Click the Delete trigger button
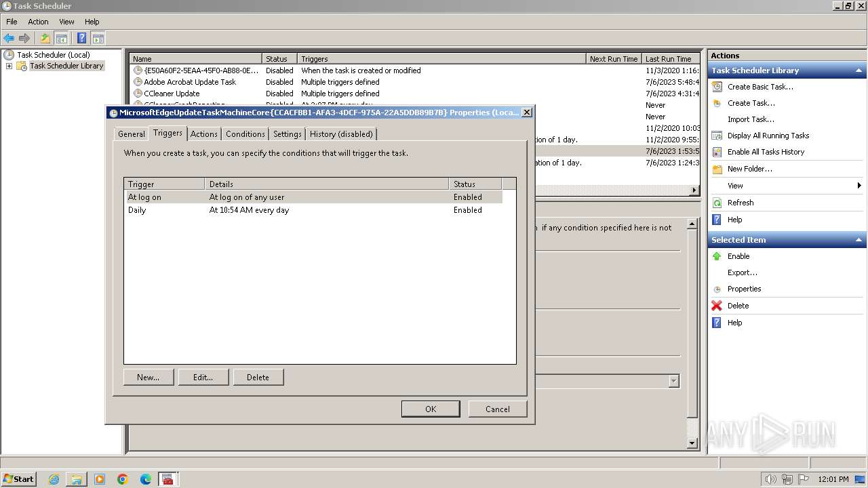The width and height of the screenshot is (868, 488). [258, 378]
